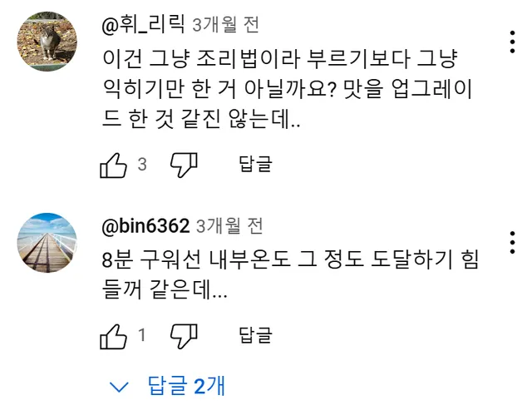Click the like count 1 on @bin6362 comment
532x410 pixels.
coord(142,336)
